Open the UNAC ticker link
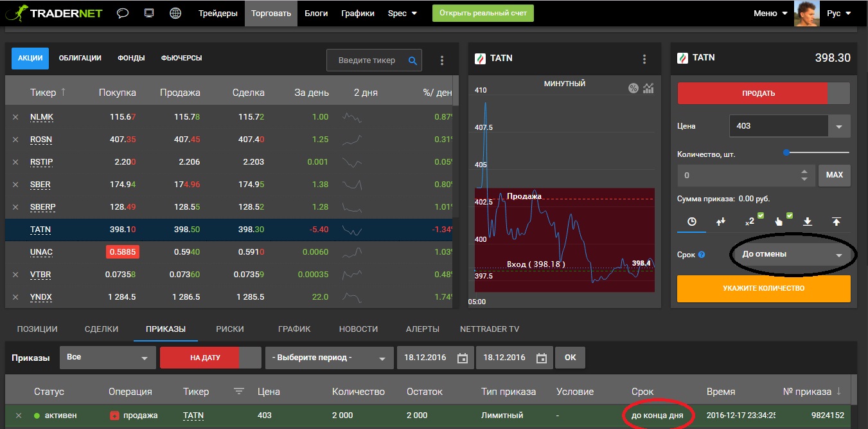Screen dimensions: 868x429 click(x=41, y=252)
